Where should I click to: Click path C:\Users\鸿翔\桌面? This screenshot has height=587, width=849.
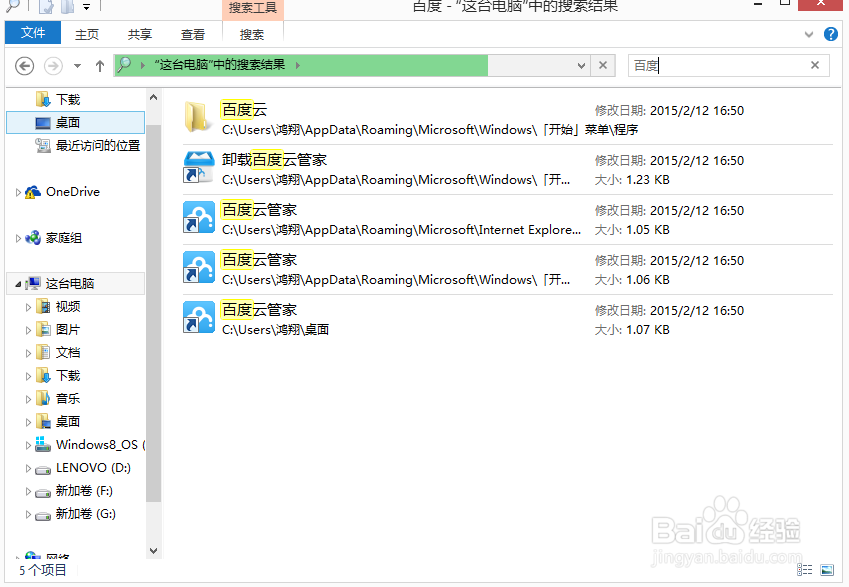point(276,330)
